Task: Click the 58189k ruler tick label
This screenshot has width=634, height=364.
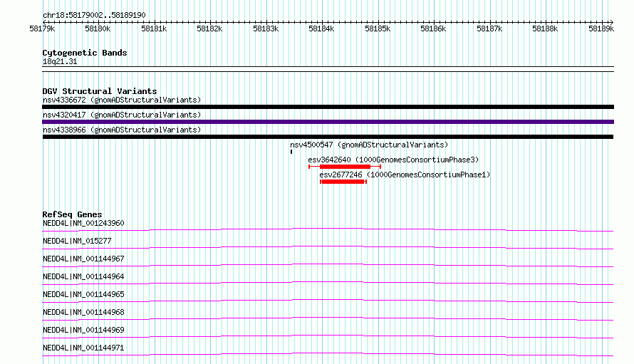Action: point(601,28)
